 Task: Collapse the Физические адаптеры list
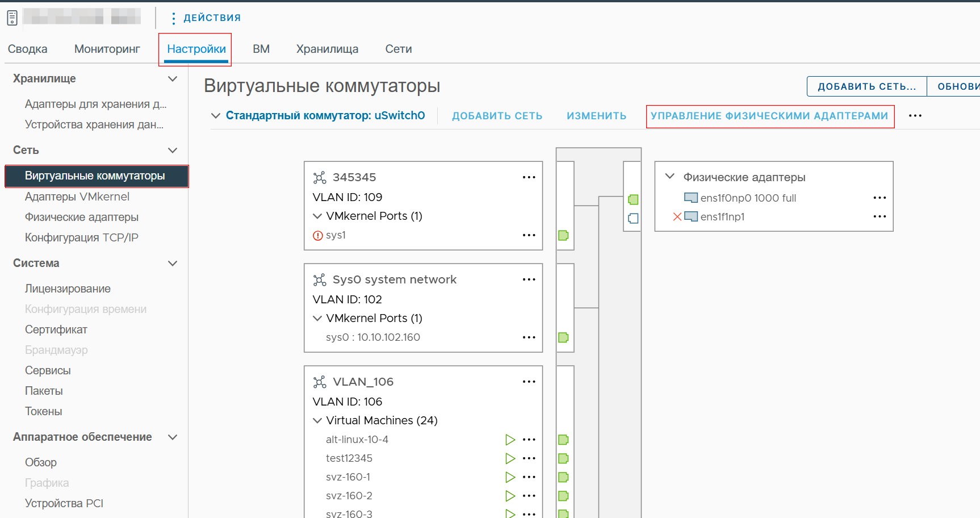[670, 177]
